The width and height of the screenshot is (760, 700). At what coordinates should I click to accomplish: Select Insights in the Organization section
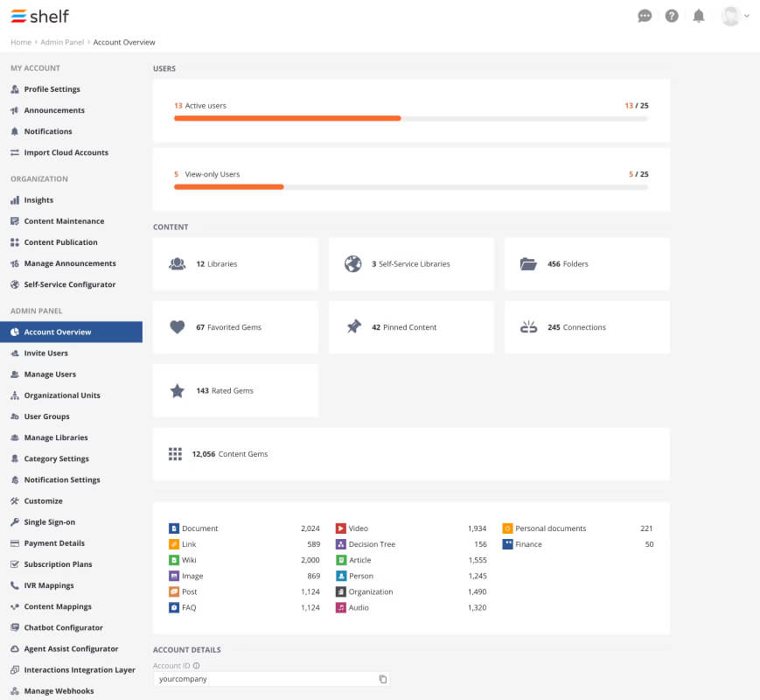[38, 199]
